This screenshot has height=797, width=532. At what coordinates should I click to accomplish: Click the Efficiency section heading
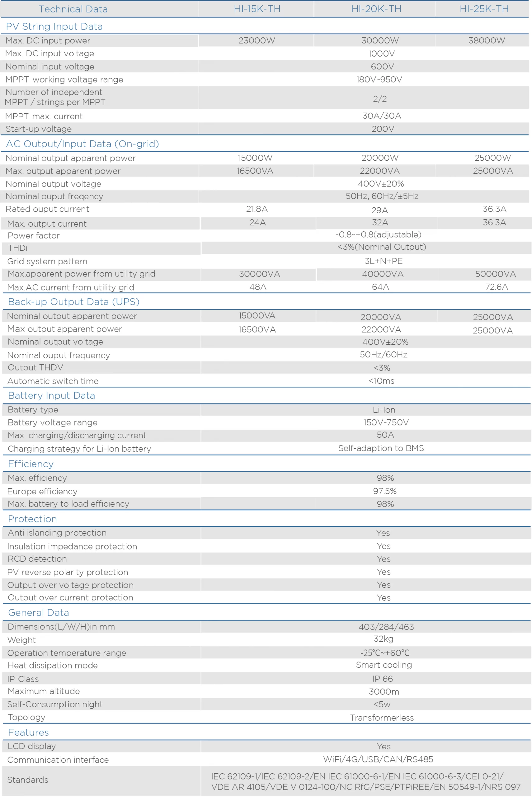[31, 464]
